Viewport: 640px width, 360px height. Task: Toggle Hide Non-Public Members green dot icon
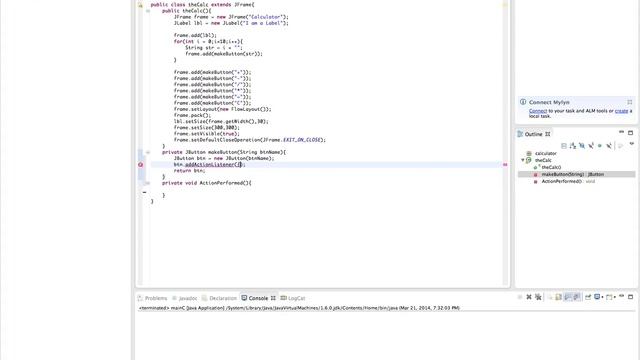600,146
